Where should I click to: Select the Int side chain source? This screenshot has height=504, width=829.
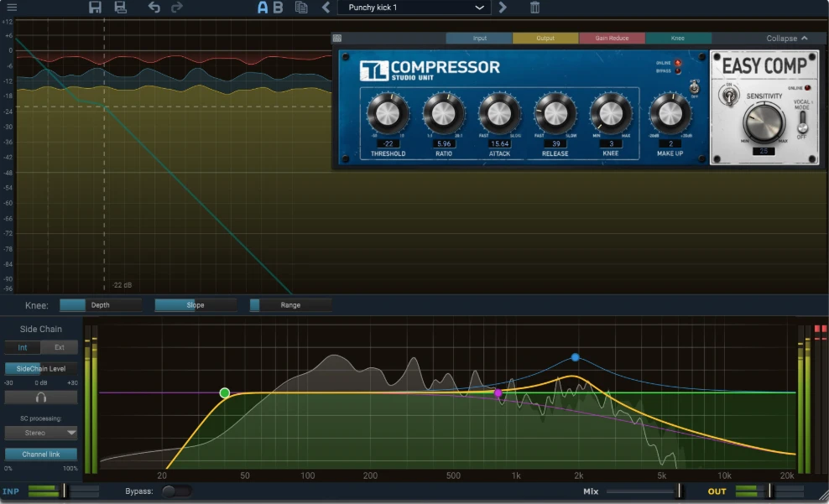[22, 347]
